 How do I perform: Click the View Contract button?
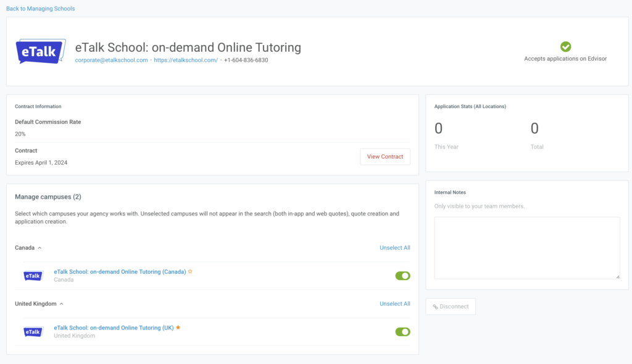[385, 157]
